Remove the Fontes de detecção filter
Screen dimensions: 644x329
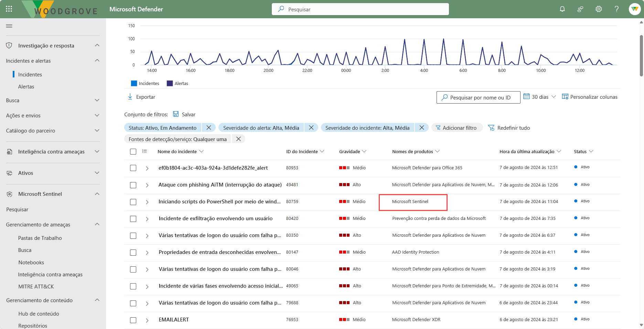(x=238, y=139)
